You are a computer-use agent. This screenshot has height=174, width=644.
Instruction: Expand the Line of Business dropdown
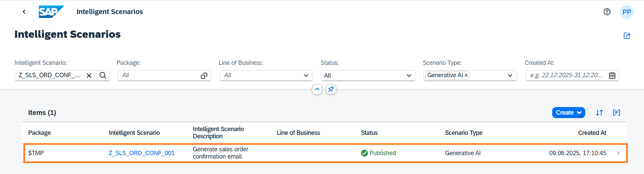pyautogui.click(x=306, y=76)
